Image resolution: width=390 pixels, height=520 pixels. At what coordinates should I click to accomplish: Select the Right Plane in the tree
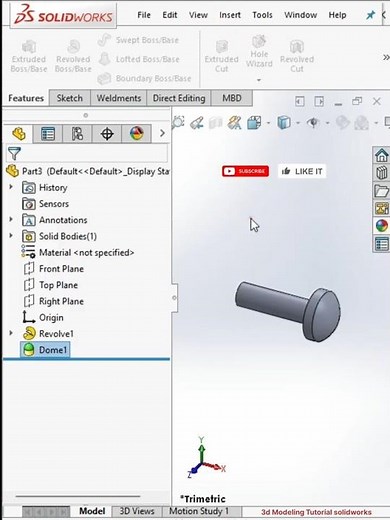coord(53,301)
